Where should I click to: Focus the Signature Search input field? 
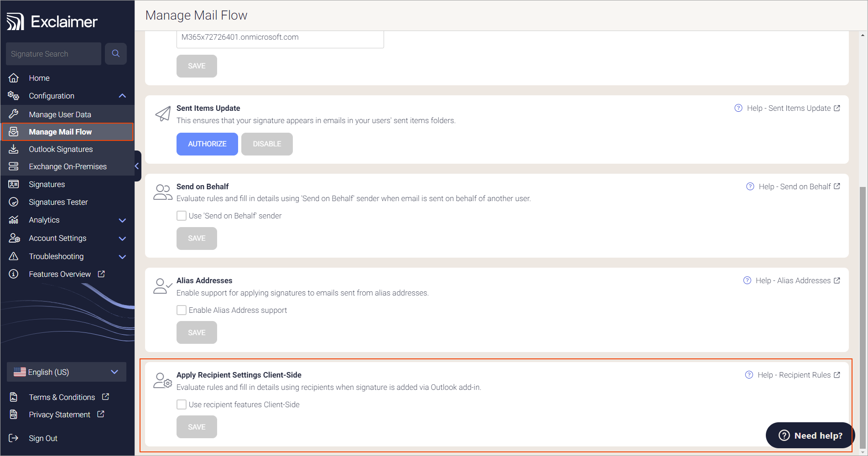[53, 54]
